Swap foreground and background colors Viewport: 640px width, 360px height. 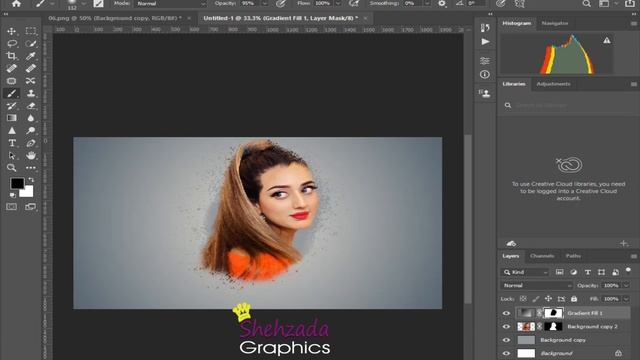click(x=31, y=180)
